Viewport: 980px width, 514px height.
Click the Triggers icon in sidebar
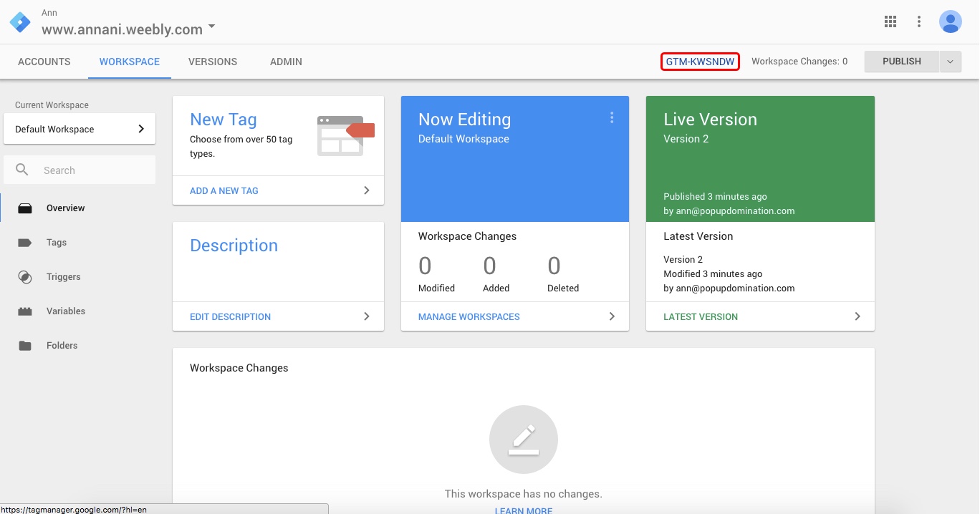[x=25, y=277]
